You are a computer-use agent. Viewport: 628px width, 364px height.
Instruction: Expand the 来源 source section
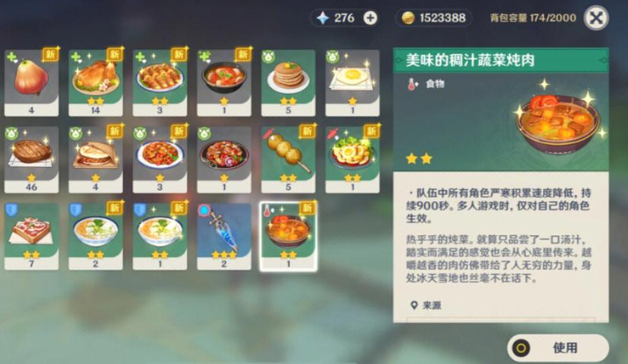coord(427,305)
